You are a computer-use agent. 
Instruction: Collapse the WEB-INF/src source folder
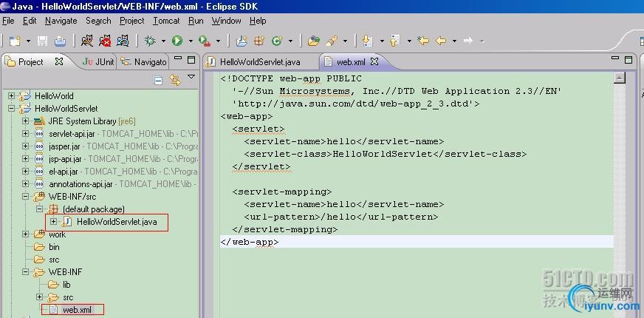point(25,197)
